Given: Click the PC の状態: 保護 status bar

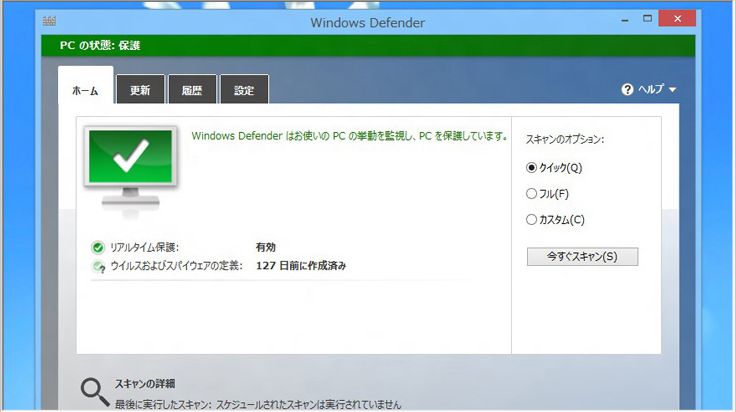Looking at the screenshot, I should click(x=368, y=46).
